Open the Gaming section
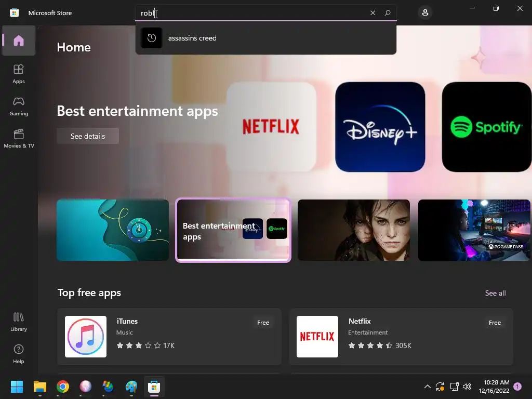 19,106
